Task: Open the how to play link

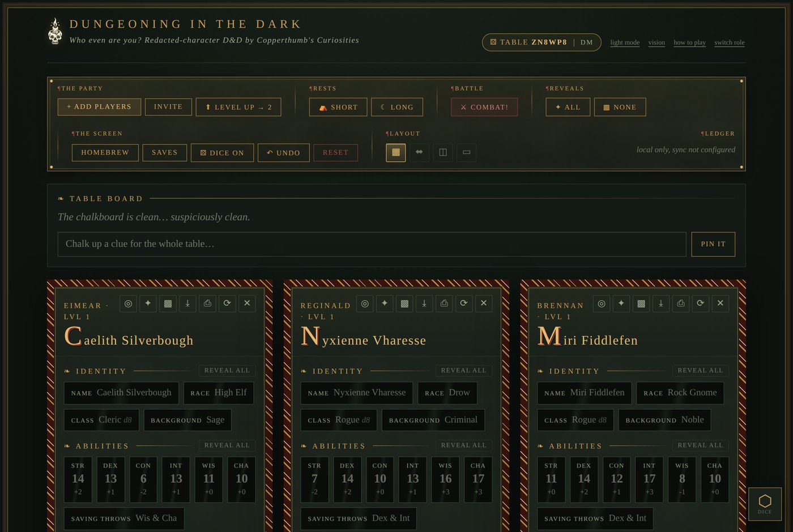Action: pyautogui.click(x=689, y=42)
